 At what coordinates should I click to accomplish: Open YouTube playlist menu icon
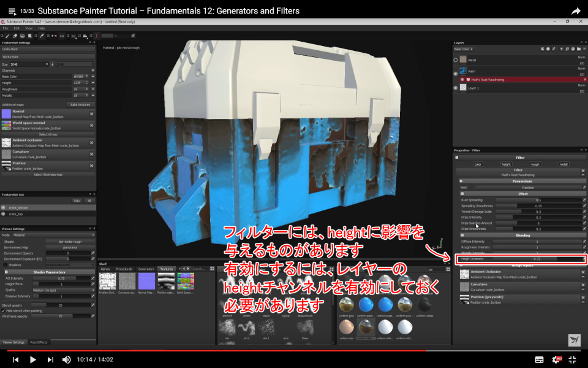point(12,11)
